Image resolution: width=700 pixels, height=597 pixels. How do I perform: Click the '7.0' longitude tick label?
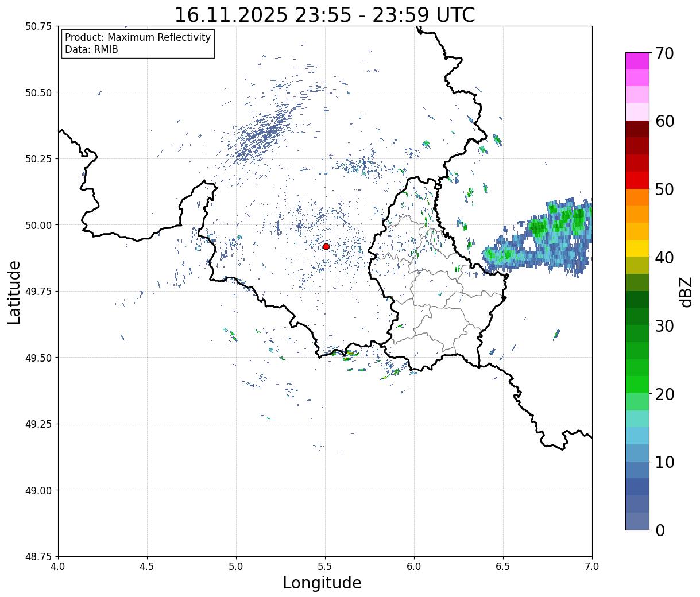(592, 567)
